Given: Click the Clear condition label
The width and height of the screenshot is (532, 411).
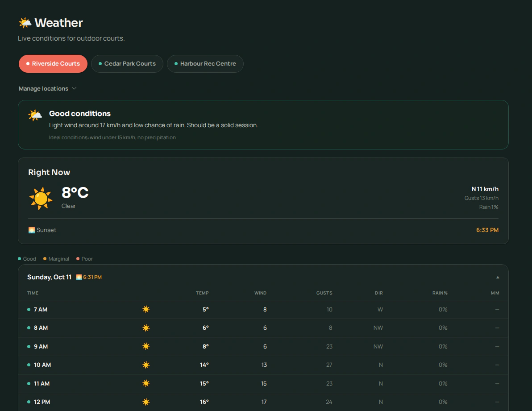Looking at the screenshot, I should click(x=69, y=206).
